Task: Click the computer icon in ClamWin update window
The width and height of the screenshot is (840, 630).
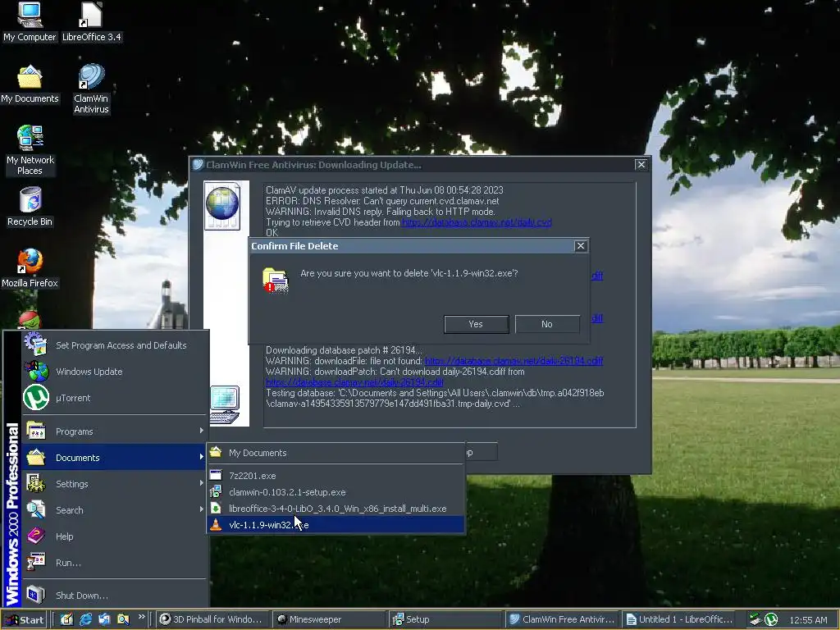Action: tap(225, 404)
